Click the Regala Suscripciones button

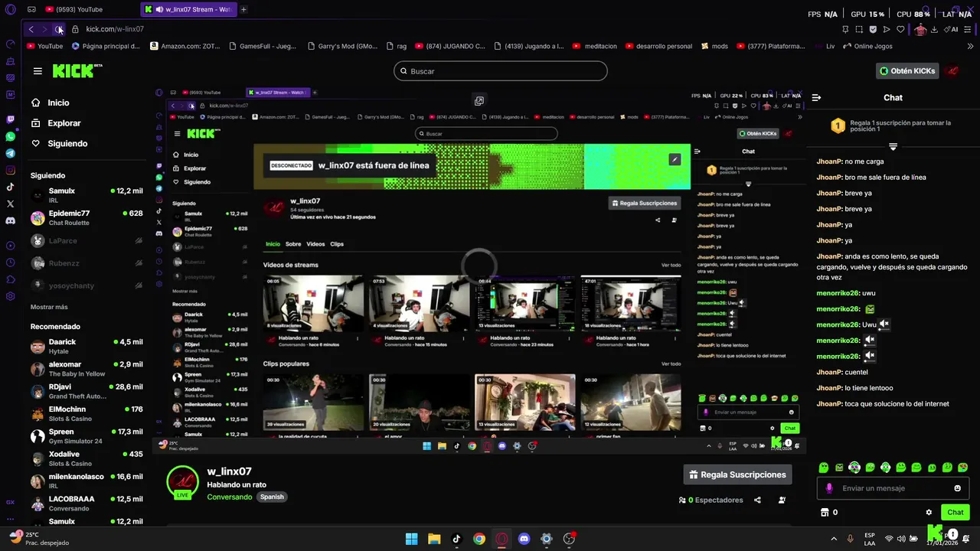(x=737, y=474)
